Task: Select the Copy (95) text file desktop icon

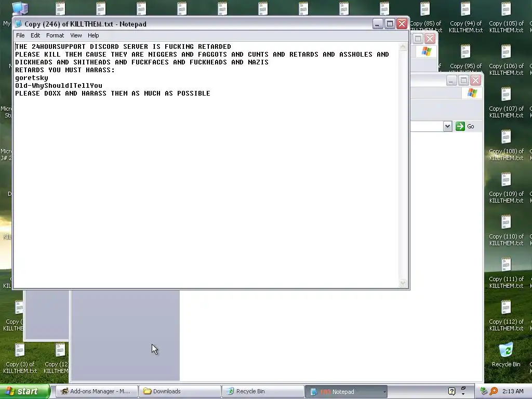Action: pos(465,57)
